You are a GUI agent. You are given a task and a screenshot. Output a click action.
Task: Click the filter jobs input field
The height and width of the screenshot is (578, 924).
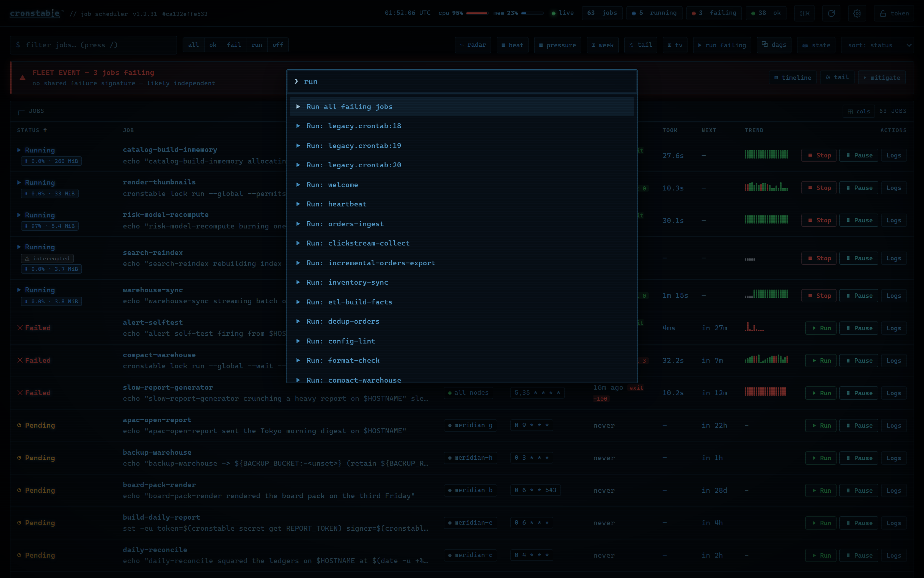point(94,45)
